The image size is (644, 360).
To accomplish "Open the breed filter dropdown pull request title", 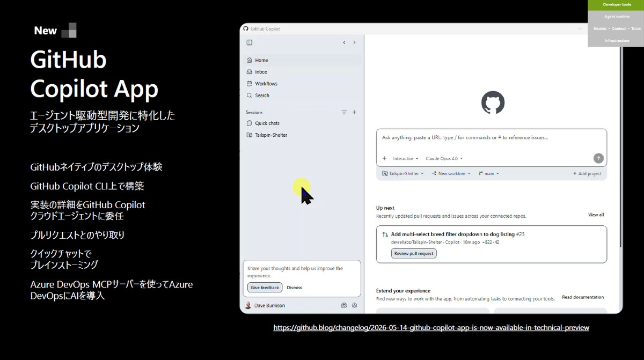I will (x=458, y=234).
